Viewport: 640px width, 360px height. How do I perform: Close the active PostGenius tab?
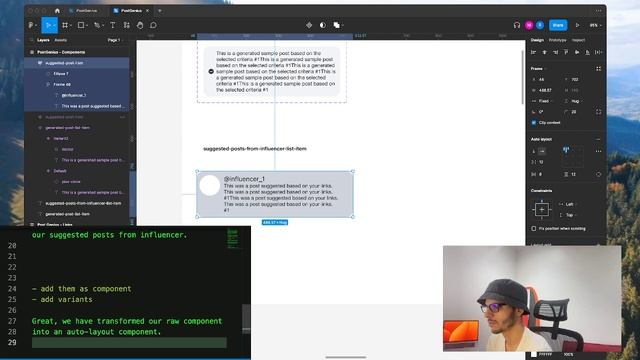[147, 11]
